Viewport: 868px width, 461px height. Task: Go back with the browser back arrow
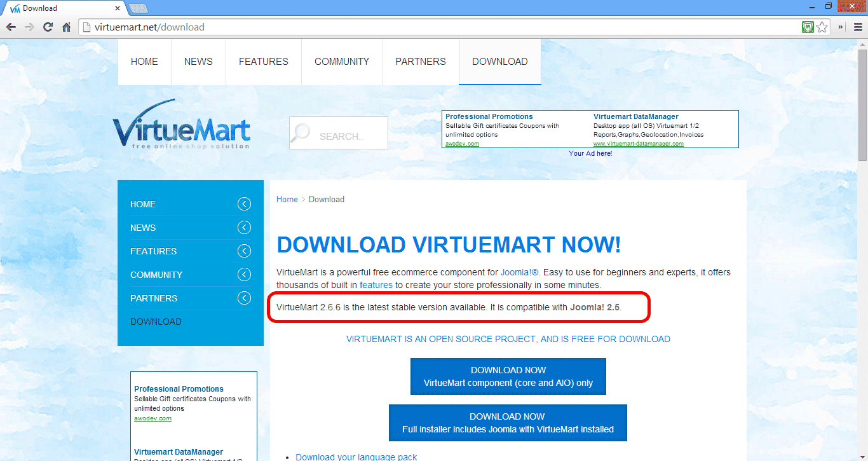(11, 27)
